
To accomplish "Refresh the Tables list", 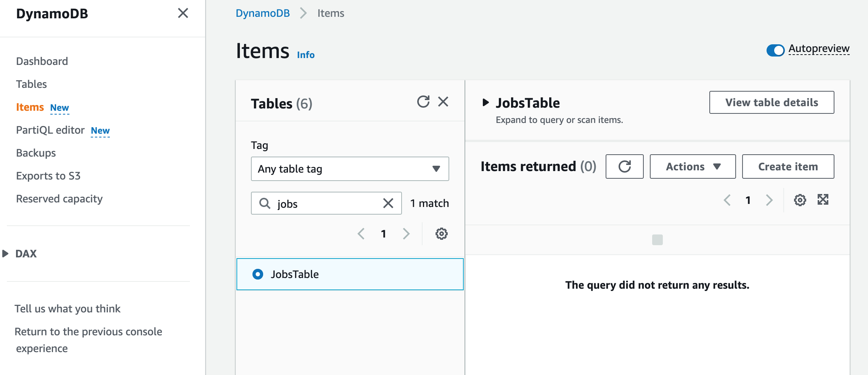I will click(x=424, y=102).
